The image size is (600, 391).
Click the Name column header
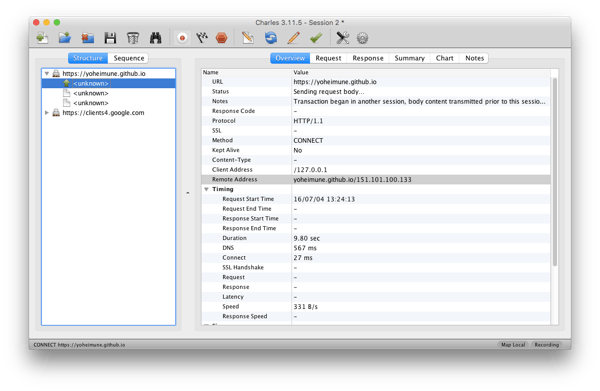click(x=246, y=72)
